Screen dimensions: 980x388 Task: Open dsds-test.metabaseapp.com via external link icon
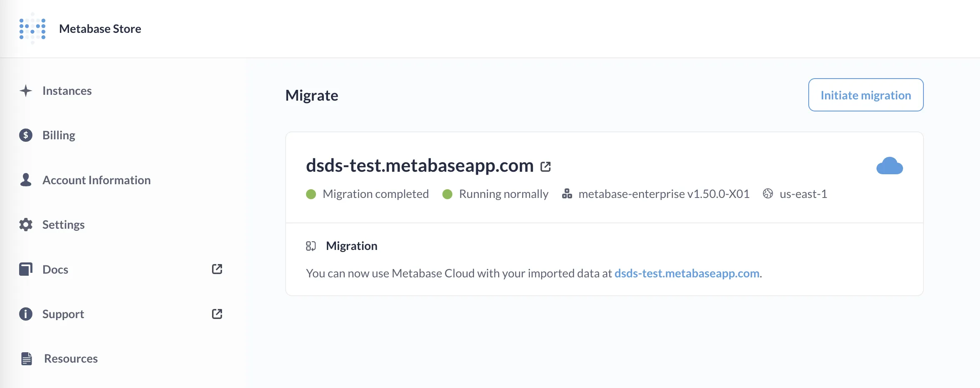(545, 166)
